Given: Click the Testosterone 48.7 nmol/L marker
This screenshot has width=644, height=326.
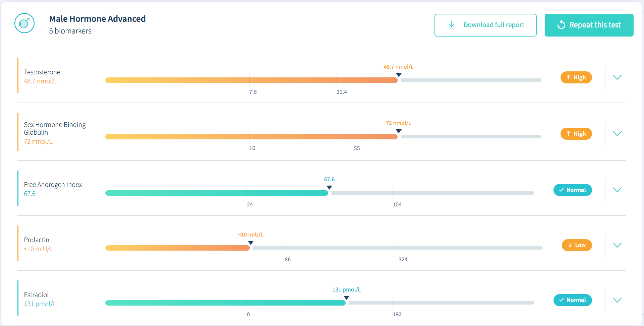Looking at the screenshot, I should pyautogui.click(x=399, y=75).
